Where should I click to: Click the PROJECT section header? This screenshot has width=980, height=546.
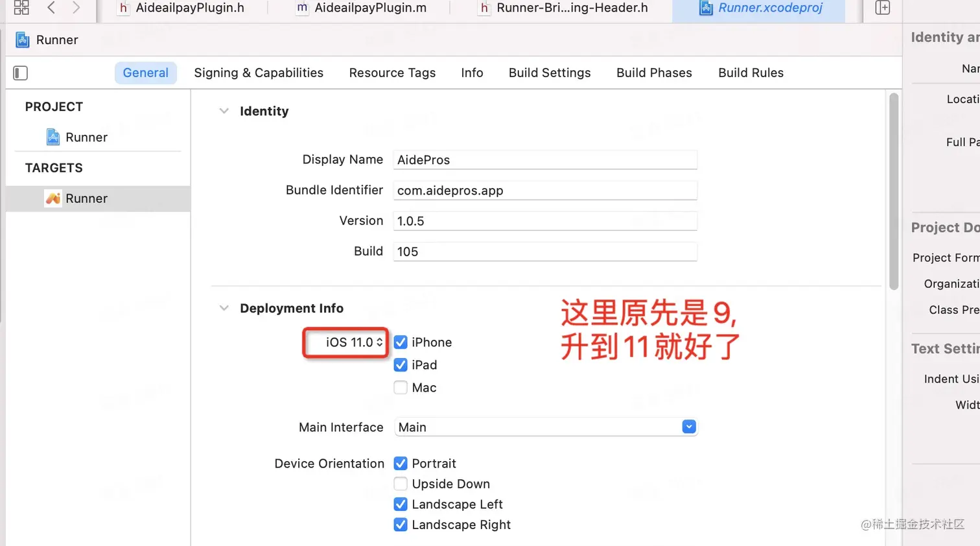54,107
